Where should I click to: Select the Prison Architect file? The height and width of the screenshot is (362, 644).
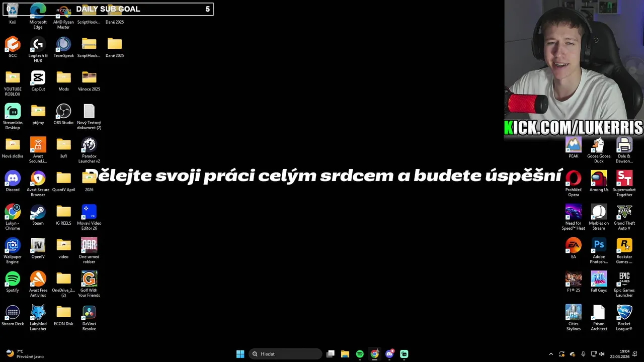pos(599,318)
